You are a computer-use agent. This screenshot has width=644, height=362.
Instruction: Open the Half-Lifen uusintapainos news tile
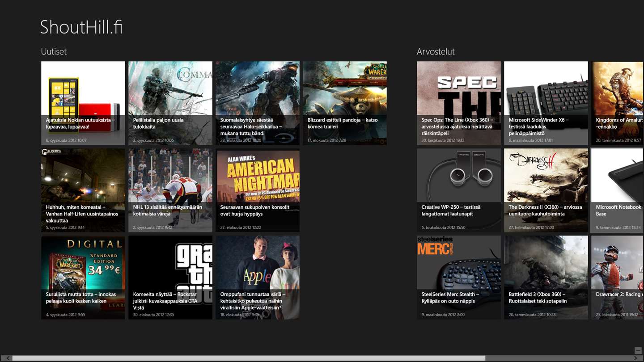pos(83,190)
